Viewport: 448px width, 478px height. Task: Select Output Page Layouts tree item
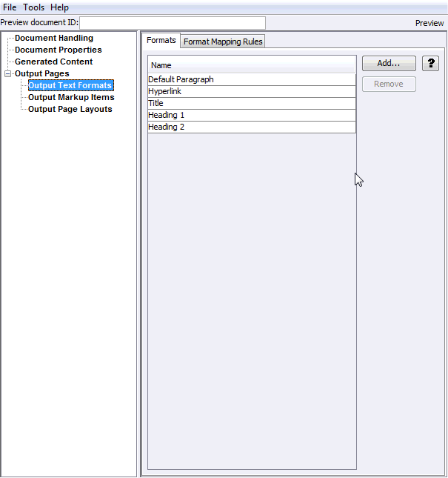[70, 109]
